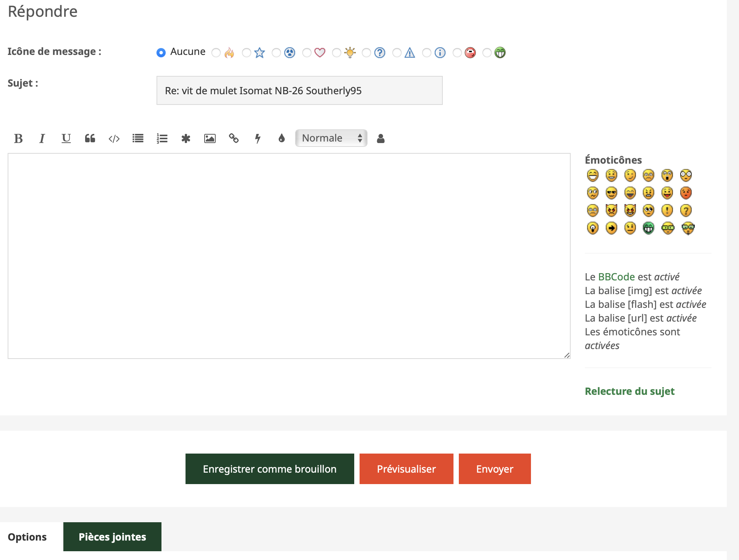Open the BBCode help link
Viewport: 739px width, 560px height.
click(616, 277)
